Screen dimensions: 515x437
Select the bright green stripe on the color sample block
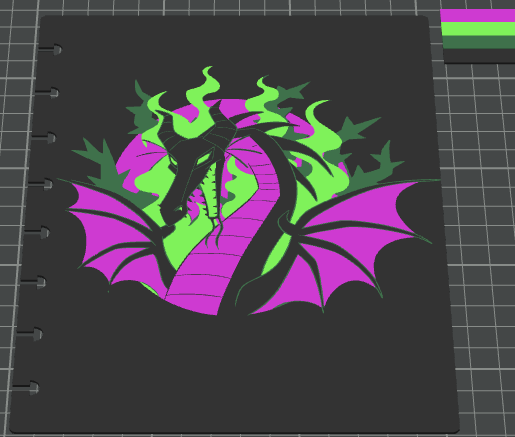tap(478, 29)
